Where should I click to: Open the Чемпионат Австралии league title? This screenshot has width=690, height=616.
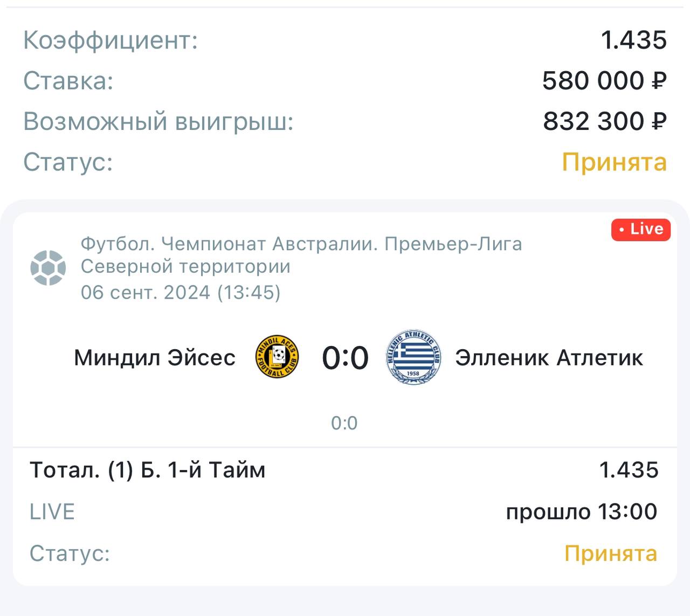point(301,255)
